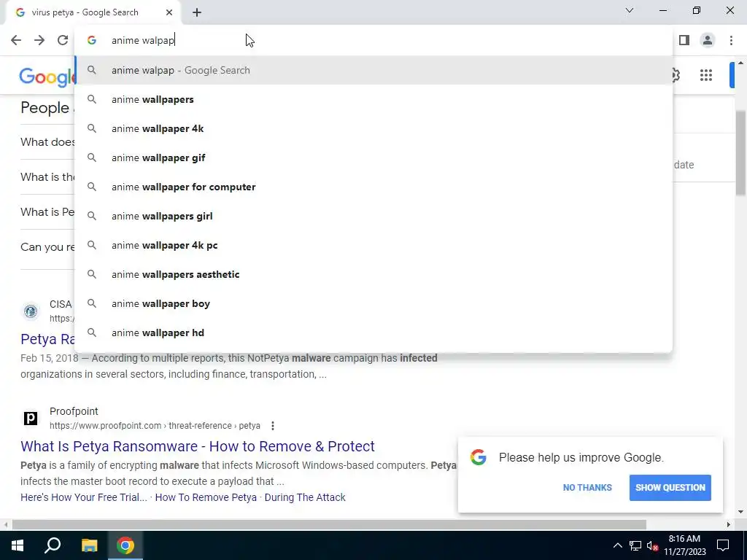This screenshot has height=560, width=747.
Task: Click the CISA site favicon
Action: 31,311
